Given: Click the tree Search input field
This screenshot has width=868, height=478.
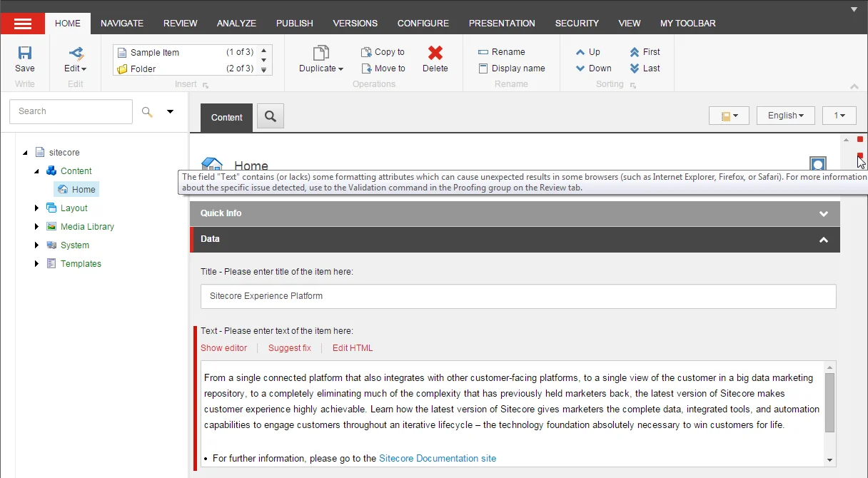Looking at the screenshot, I should (71, 111).
